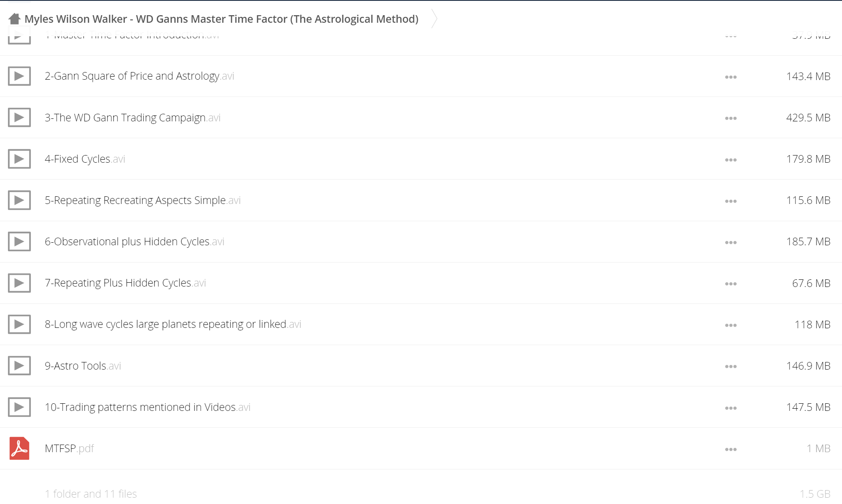Open three-dot menu for 8-Long wave cycles
This screenshot has height=504, width=842.
pos(731,325)
